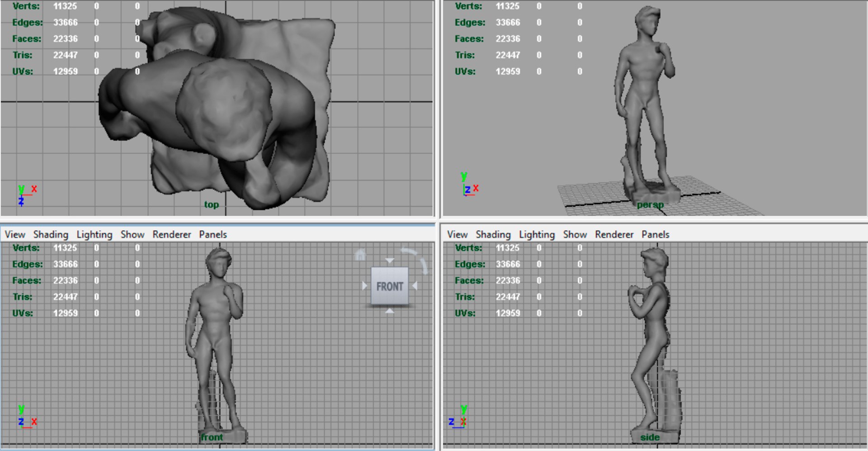Open the Show menu in the front panel
This screenshot has height=451, width=868.
click(132, 234)
